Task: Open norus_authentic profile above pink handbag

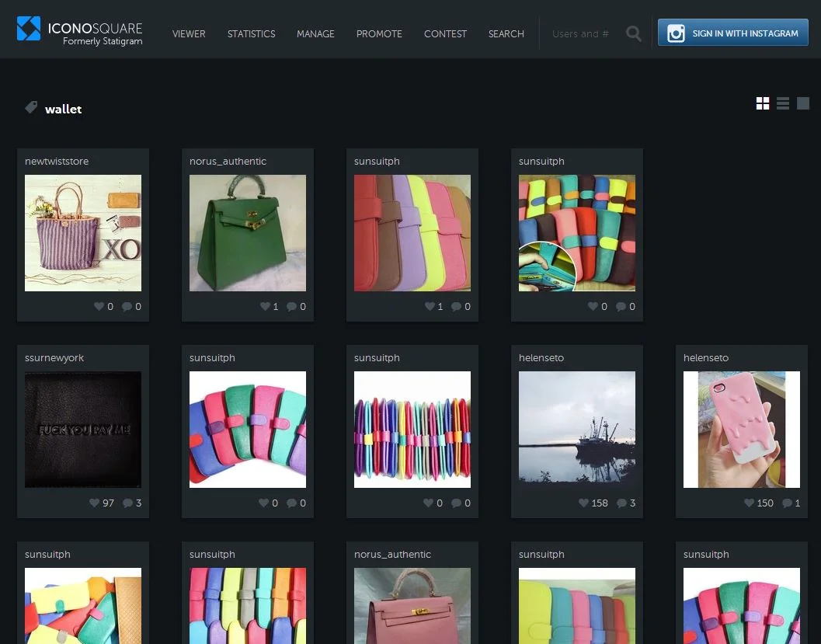Action: click(393, 554)
